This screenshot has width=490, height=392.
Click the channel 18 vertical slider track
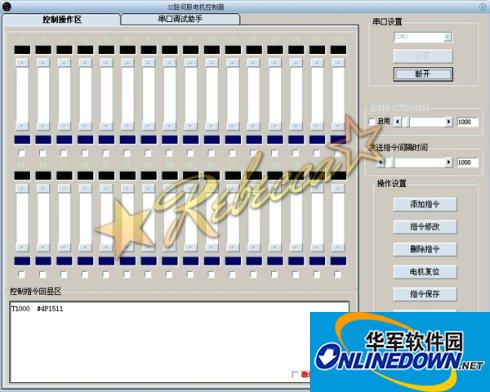pos(43,218)
